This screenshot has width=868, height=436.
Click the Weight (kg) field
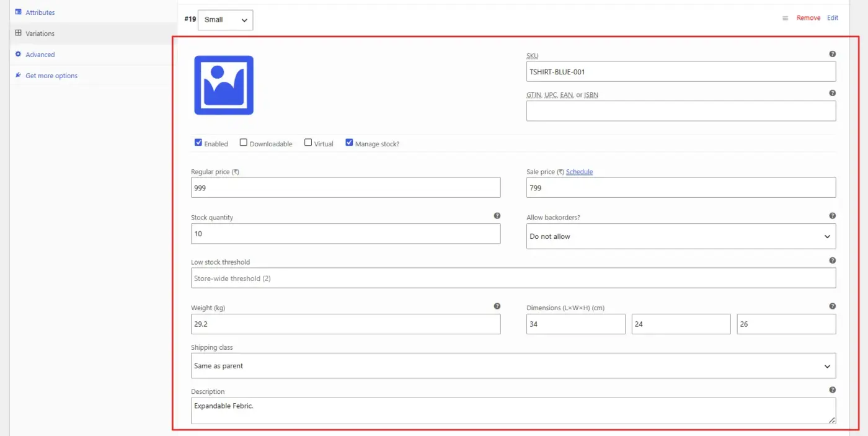click(x=345, y=324)
